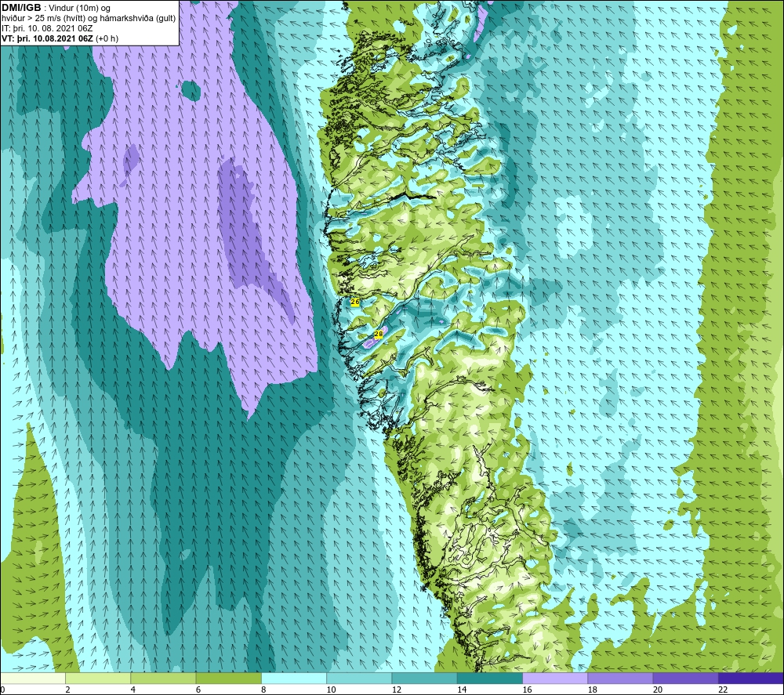Click the legend scale label 20

tap(658, 690)
